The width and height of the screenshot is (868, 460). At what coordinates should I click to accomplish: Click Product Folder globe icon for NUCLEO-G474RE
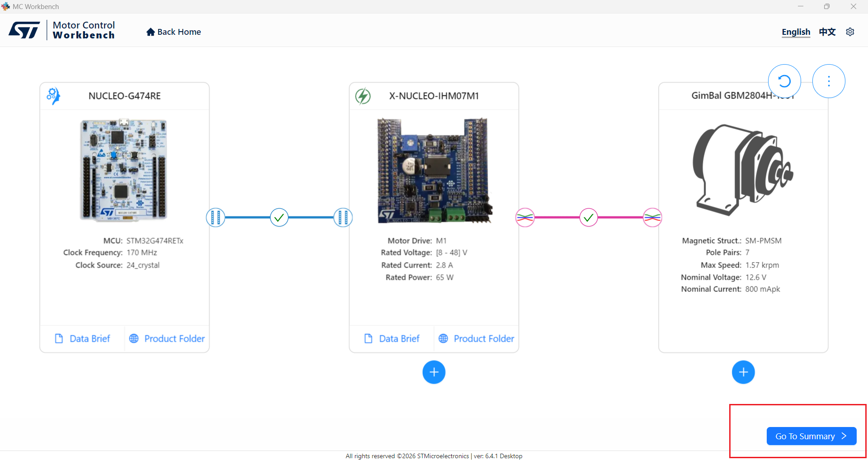(x=134, y=338)
